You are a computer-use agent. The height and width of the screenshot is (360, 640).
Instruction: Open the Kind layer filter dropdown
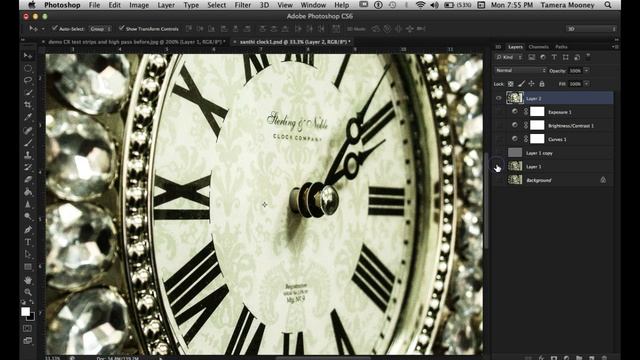(509, 58)
